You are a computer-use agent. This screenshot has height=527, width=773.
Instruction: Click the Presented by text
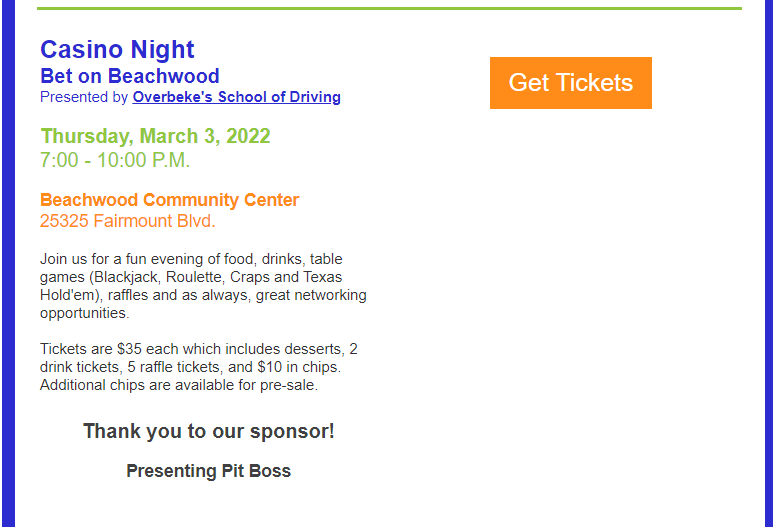[84, 97]
